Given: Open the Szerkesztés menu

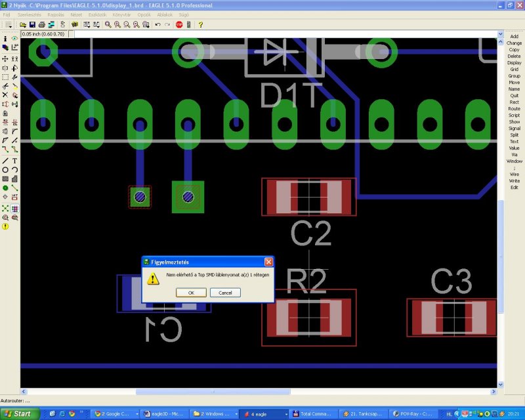Looking at the screenshot, I should [29, 14].
